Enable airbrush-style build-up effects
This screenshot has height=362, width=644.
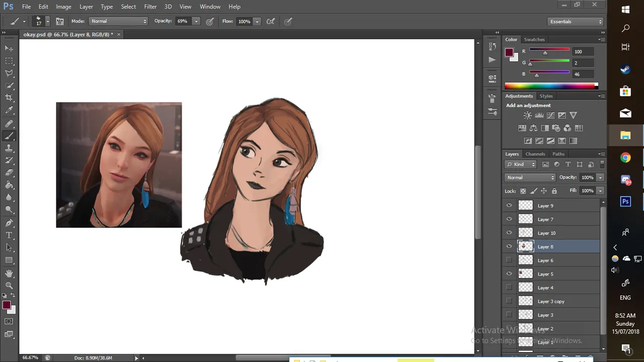click(271, 21)
